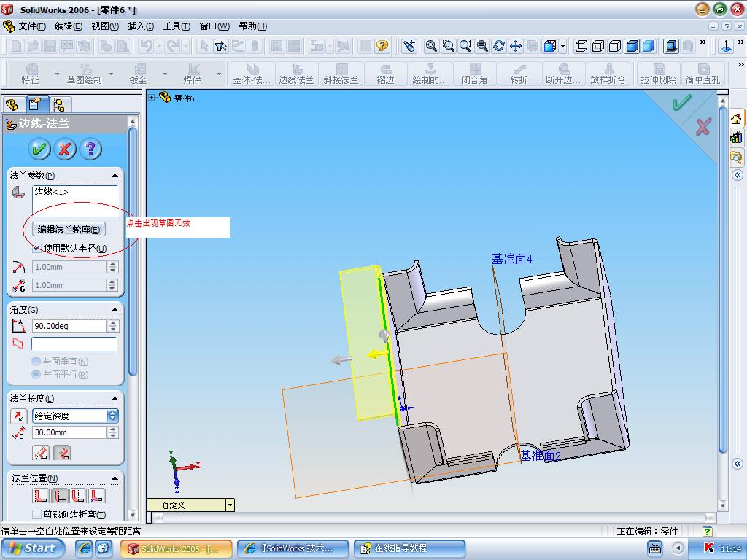Viewport: 747px width, 560px height.
Task: Switch to the FeatureManager design tree tab
Action: pyautogui.click(x=12, y=104)
